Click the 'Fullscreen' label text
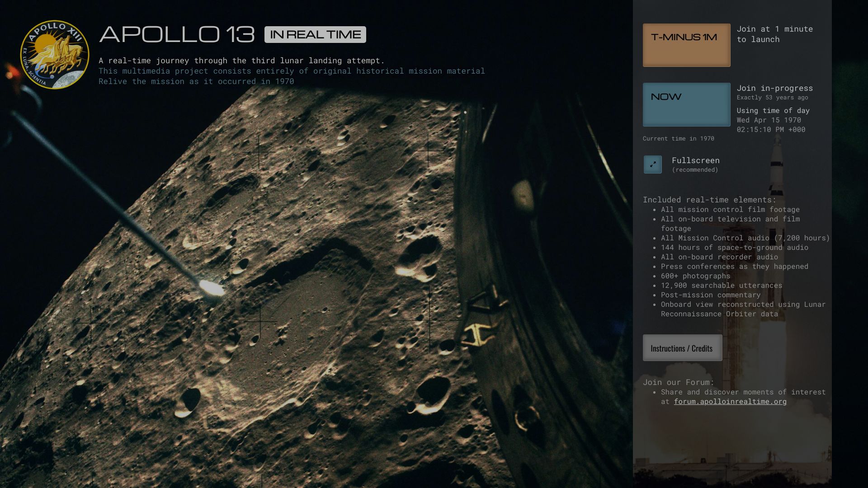Image resolution: width=868 pixels, height=488 pixels. coord(696,160)
